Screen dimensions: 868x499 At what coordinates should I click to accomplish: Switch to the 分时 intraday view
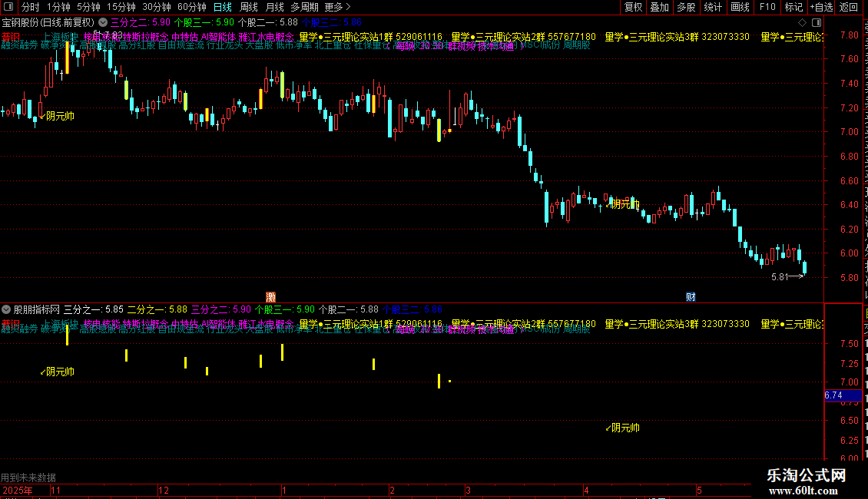[x=31, y=7]
